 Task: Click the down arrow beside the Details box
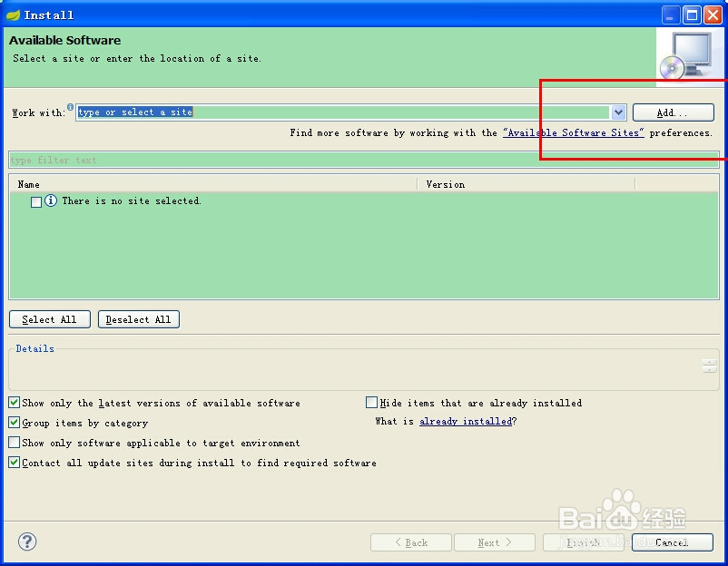point(709,370)
